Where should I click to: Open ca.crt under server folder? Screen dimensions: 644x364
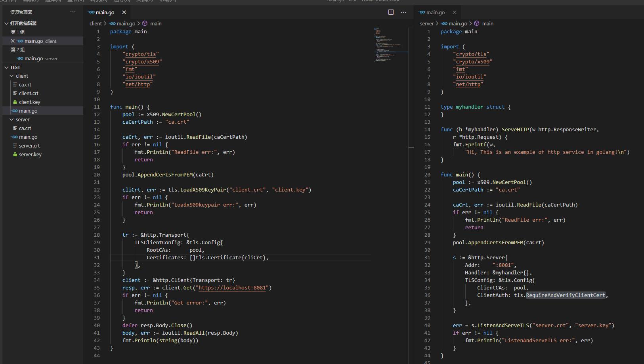click(43, 128)
